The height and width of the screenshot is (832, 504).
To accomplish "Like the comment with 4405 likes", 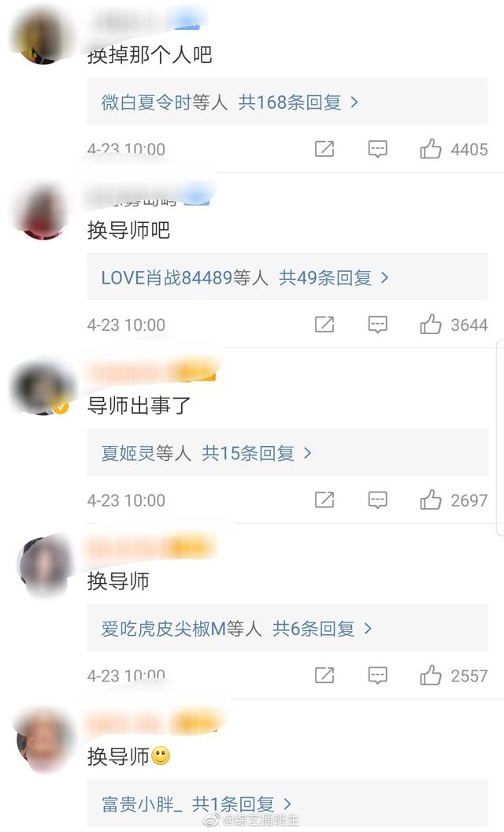I will [430, 149].
